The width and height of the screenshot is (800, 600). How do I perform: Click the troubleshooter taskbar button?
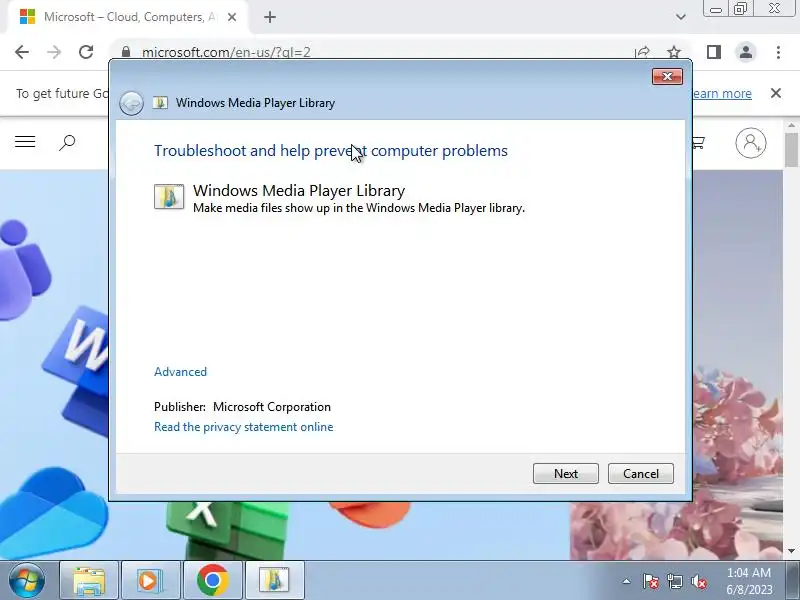pos(274,581)
